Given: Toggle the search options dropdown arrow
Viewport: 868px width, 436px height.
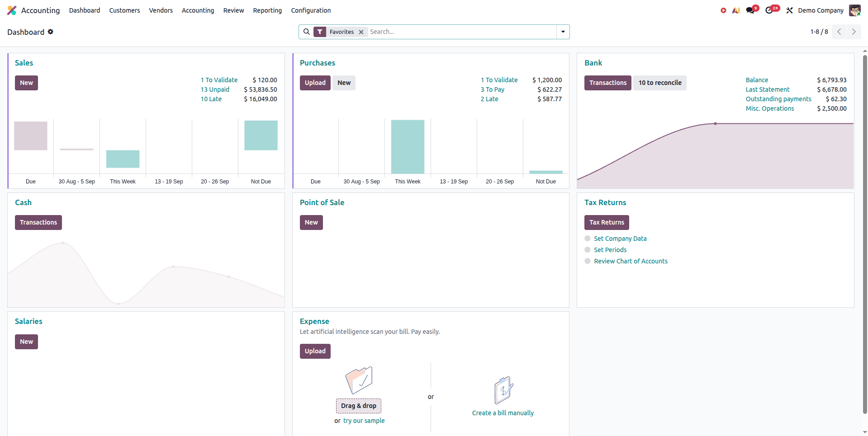Looking at the screenshot, I should (x=563, y=32).
